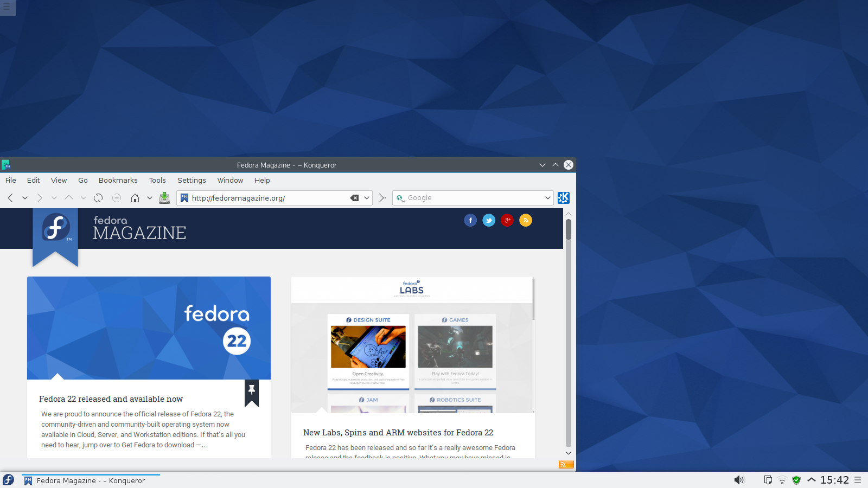This screenshot has height=488, width=868.
Task: Click the green shield security tray icon
Action: pos(796,480)
